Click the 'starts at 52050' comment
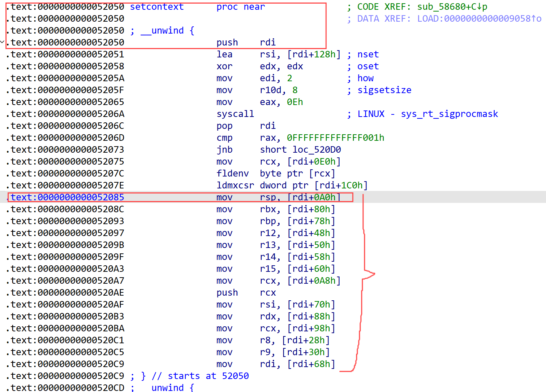Image resolution: width=546 pixels, height=392 pixels. click(x=208, y=376)
